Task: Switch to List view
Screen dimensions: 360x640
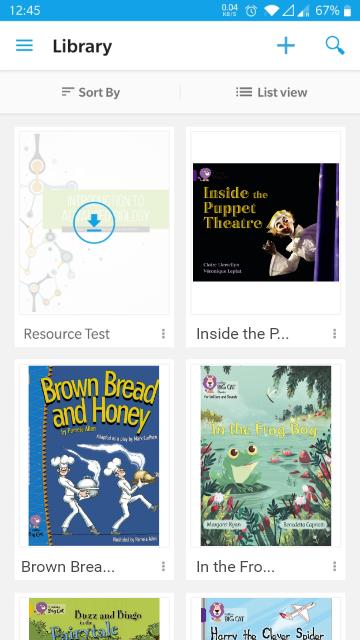Action: coord(271,92)
